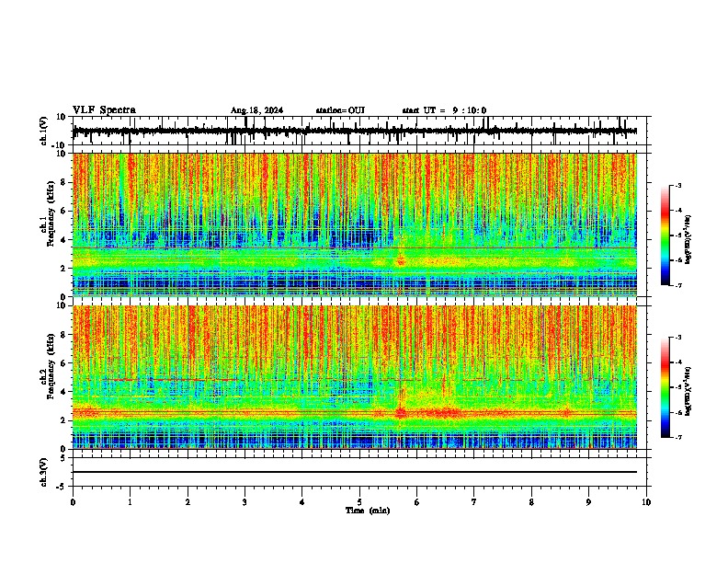
Task: Click the "Time (min)" axis label
Action: [368, 511]
